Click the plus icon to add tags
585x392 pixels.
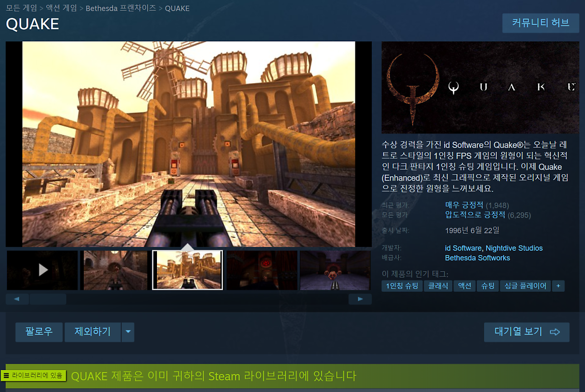click(x=558, y=286)
